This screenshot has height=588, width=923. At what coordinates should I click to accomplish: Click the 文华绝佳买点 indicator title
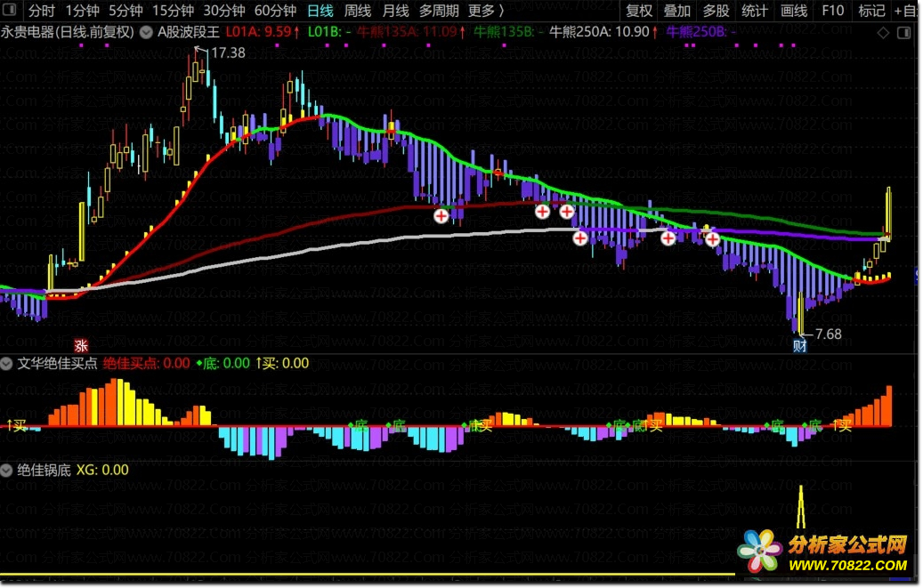tap(57, 363)
